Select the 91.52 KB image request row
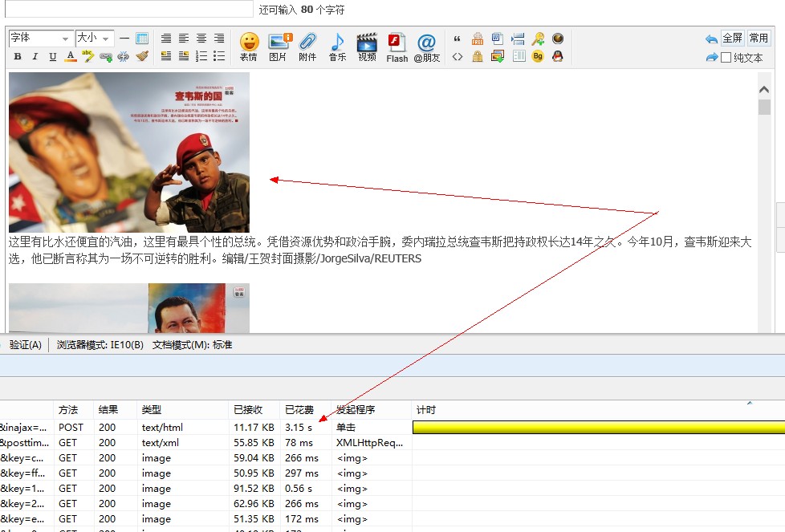 coord(392,489)
